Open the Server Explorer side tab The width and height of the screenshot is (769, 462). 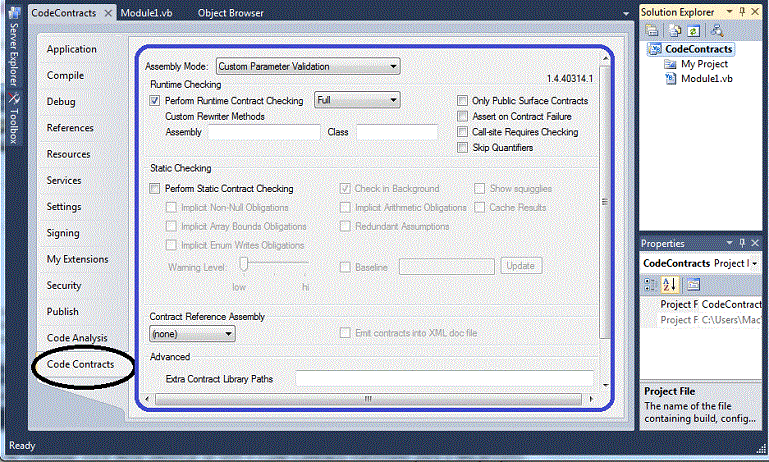click(x=14, y=54)
